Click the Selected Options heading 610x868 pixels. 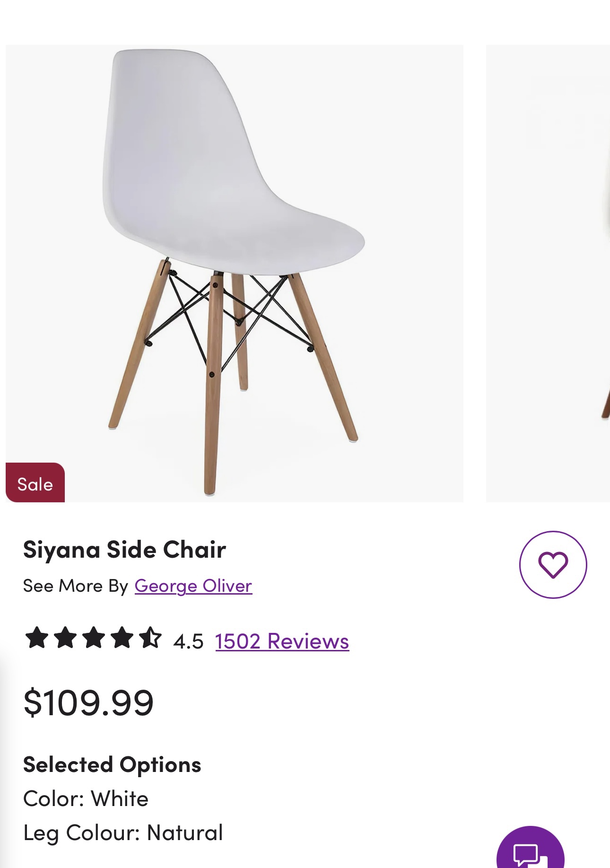tap(112, 765)
